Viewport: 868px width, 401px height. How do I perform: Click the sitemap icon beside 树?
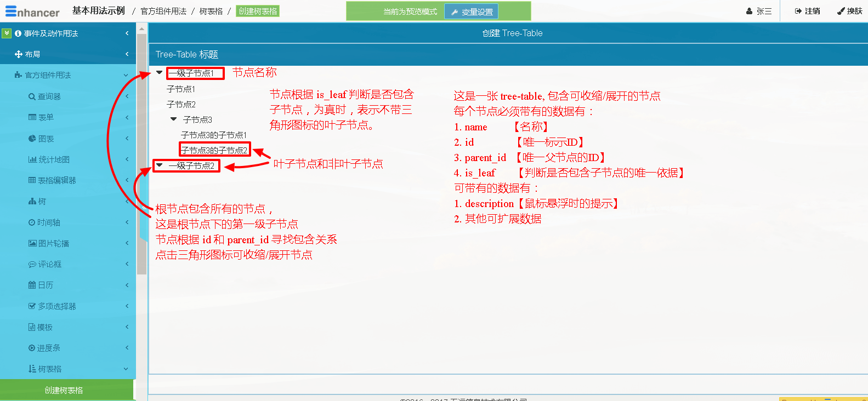32,202
